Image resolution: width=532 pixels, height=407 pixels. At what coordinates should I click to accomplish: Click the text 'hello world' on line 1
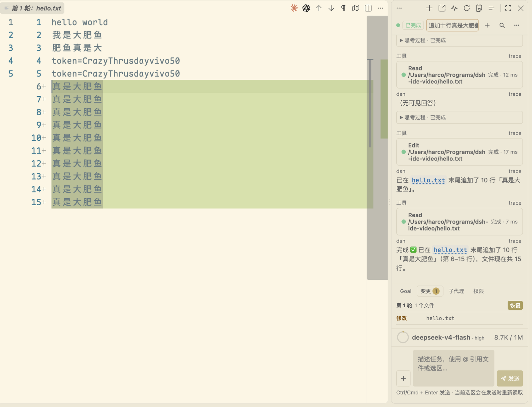tap(79, 22)
